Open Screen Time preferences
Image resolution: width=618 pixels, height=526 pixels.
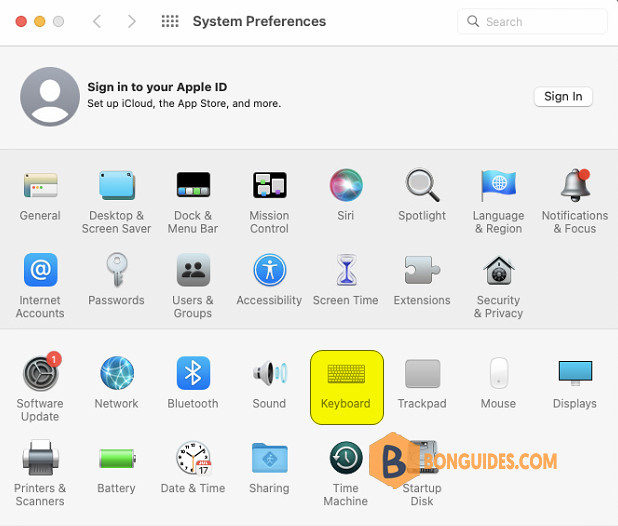[x=346, y=280]
